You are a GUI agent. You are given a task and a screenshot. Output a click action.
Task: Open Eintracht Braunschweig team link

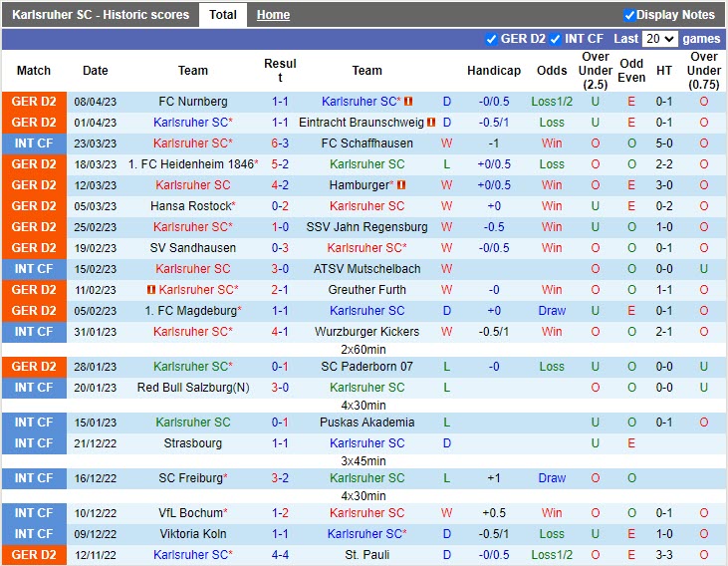362,123
